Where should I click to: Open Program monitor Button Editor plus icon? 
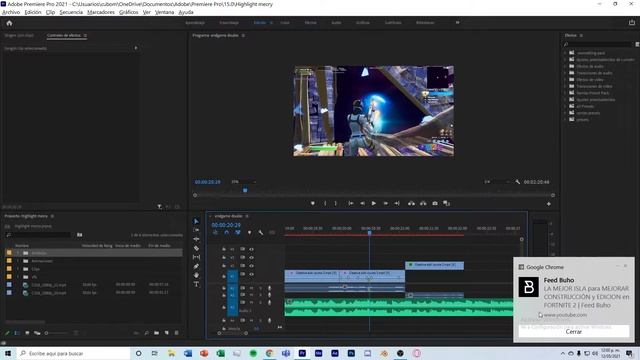(549, 204)
